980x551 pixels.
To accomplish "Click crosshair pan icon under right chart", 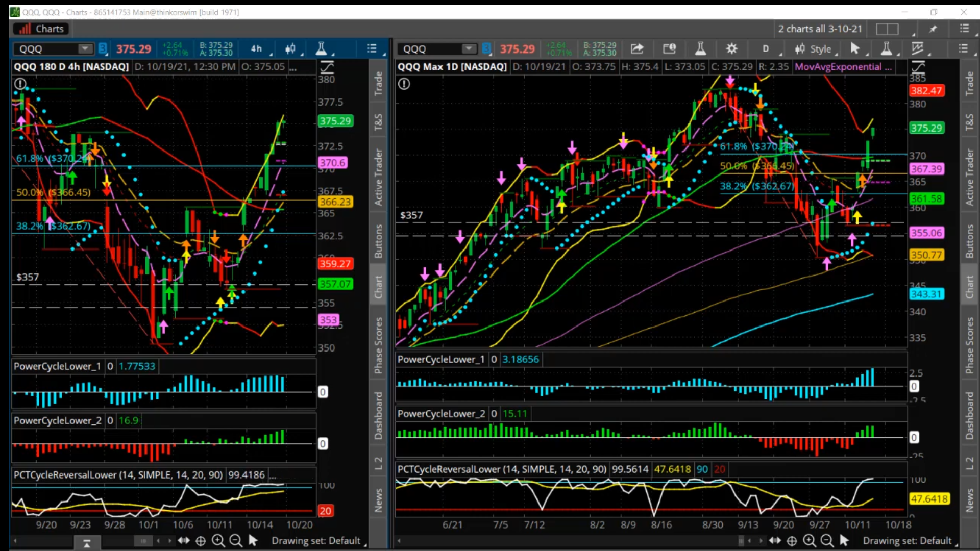I will (x=792, y=541).
